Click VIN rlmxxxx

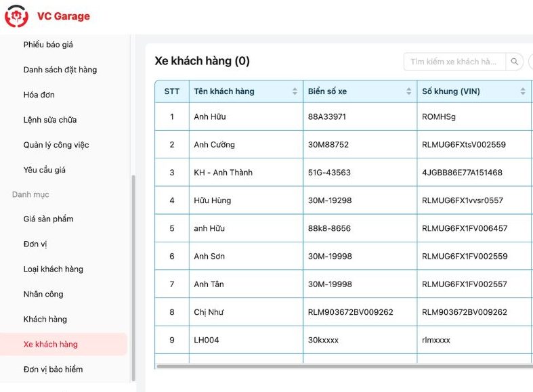435,340
